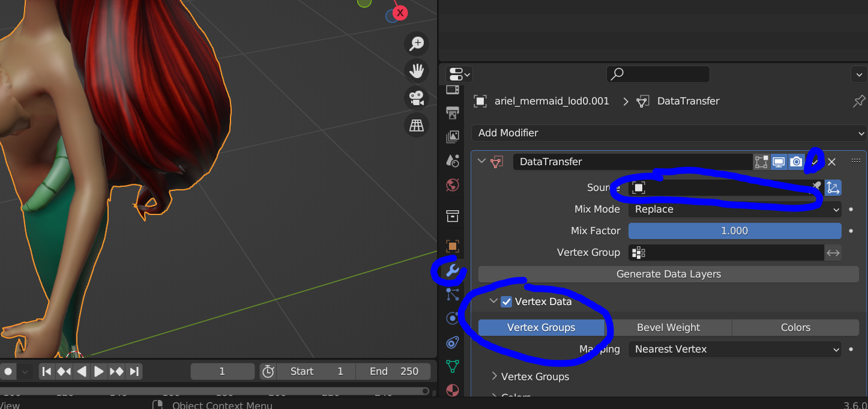
Task: Jump to the start frame
Action: (x=47, y=372)
